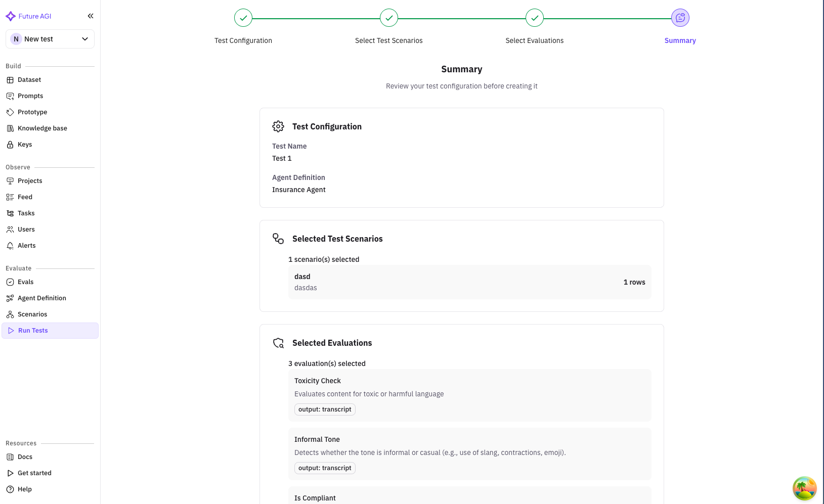
Task: Click the Keys lock icon
Action: [x=10, y=145]
